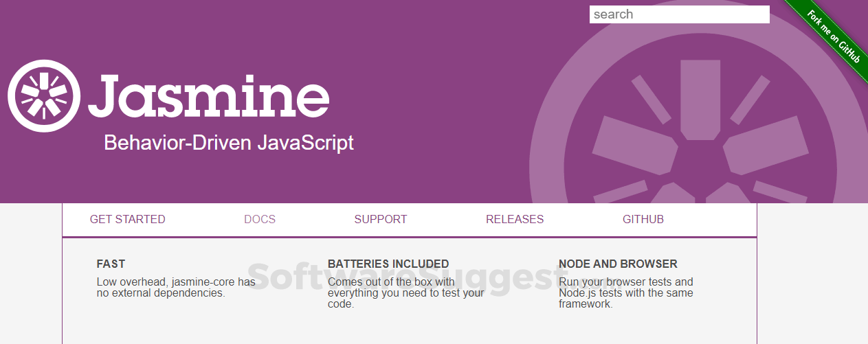Viewport: 868px width, 344px height.
Task: Go to the Docs navigation item
Action: [x=260, y=220]
